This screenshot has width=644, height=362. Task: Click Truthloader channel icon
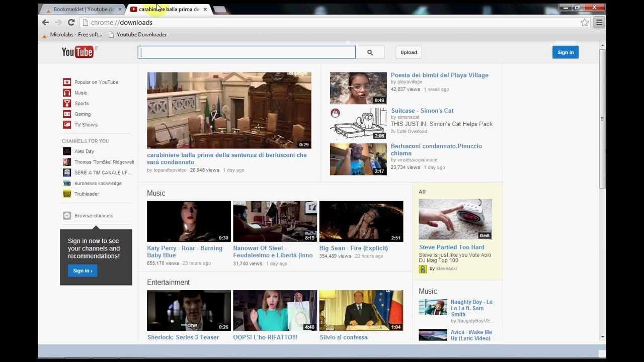tap(67, 194)
